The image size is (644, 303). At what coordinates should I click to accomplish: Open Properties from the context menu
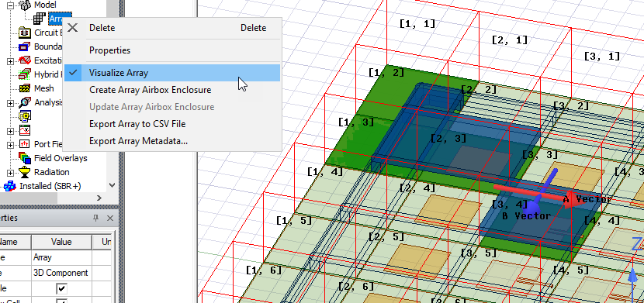tap(172, 50)
